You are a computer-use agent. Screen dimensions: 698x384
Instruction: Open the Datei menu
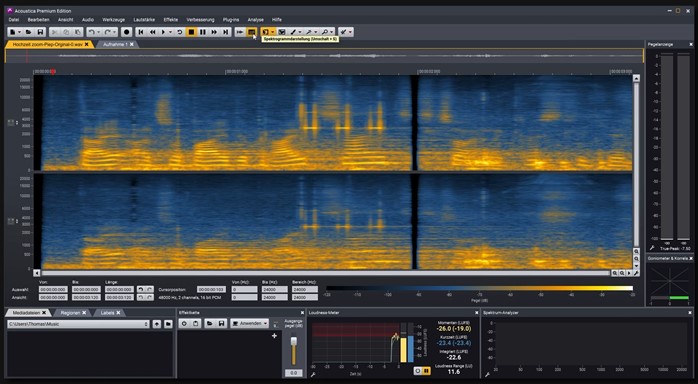coord(14,20)
